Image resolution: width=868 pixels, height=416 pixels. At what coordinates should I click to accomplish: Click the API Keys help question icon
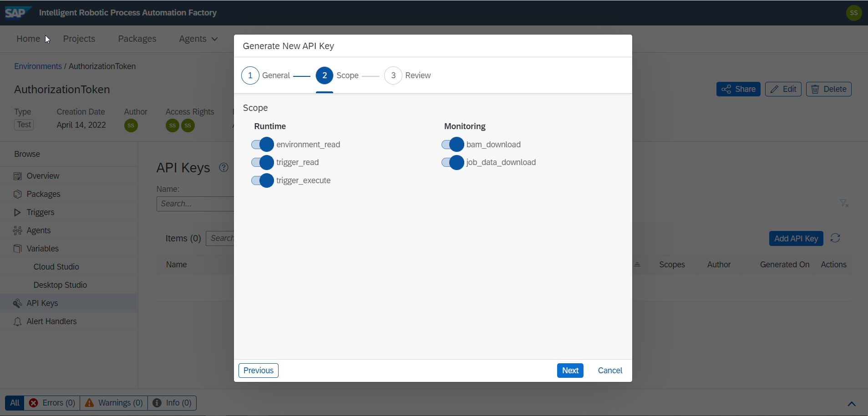223,167
